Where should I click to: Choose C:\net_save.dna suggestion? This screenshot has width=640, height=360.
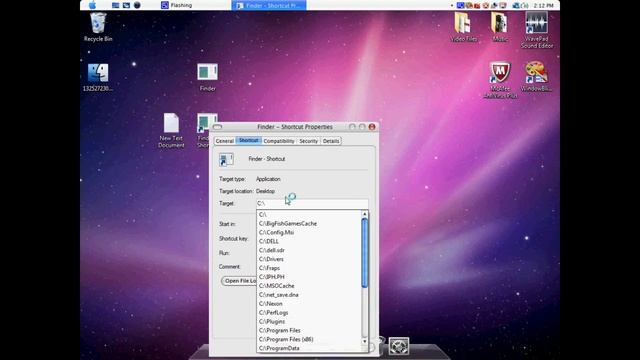pyautogui.click(x=309, y=295)
